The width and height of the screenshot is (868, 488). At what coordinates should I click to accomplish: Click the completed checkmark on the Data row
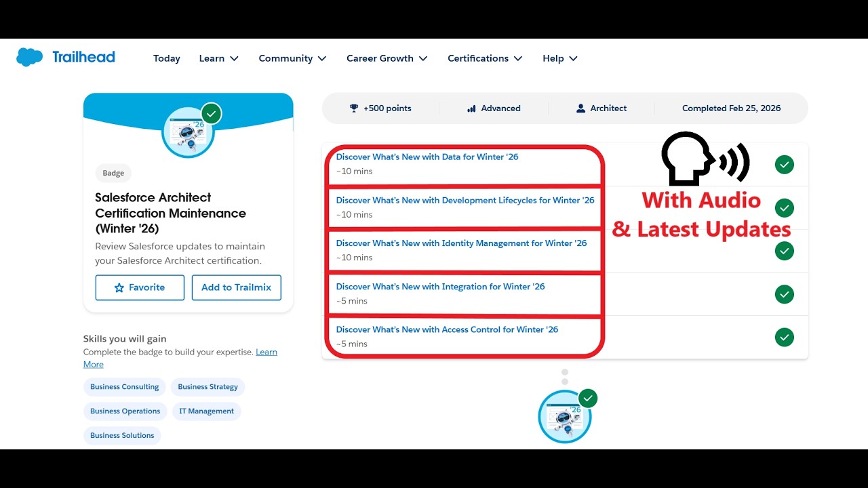click(785, 165)
